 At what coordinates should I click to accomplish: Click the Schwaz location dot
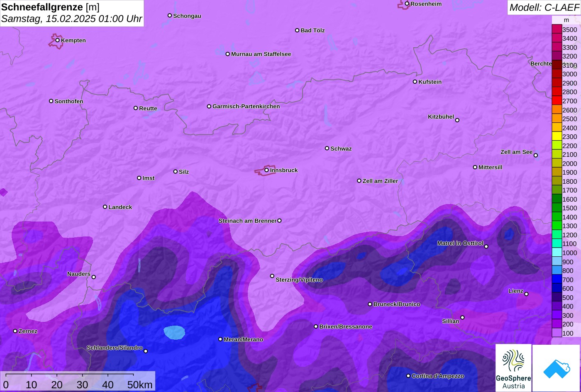[x=327, y=148]
